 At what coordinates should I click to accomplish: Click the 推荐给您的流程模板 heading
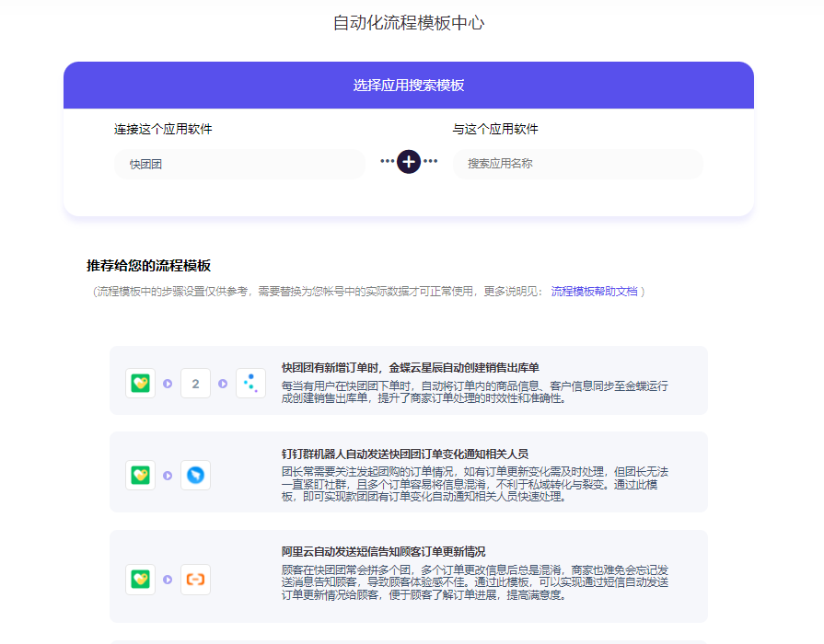149,265
